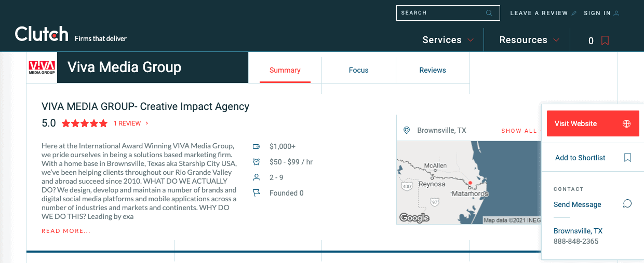644x263 pixels.
Task: Click the LEAVE A REVIEW link
Action: (x=539, y=13)
